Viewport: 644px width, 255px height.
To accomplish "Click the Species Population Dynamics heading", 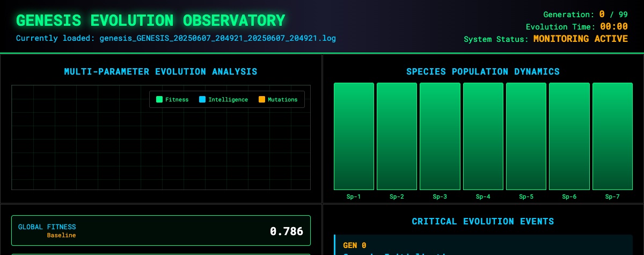I will (483, 71).
